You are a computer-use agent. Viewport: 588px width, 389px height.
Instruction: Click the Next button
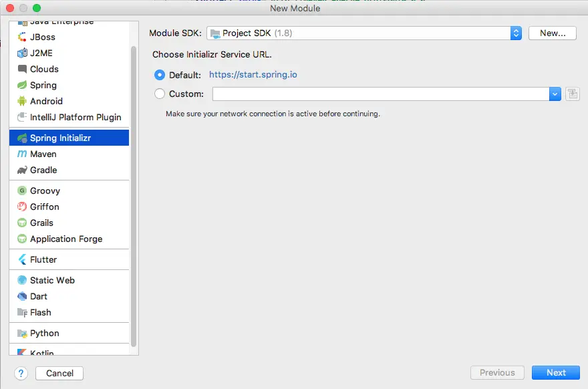click(x=556, y=372)
